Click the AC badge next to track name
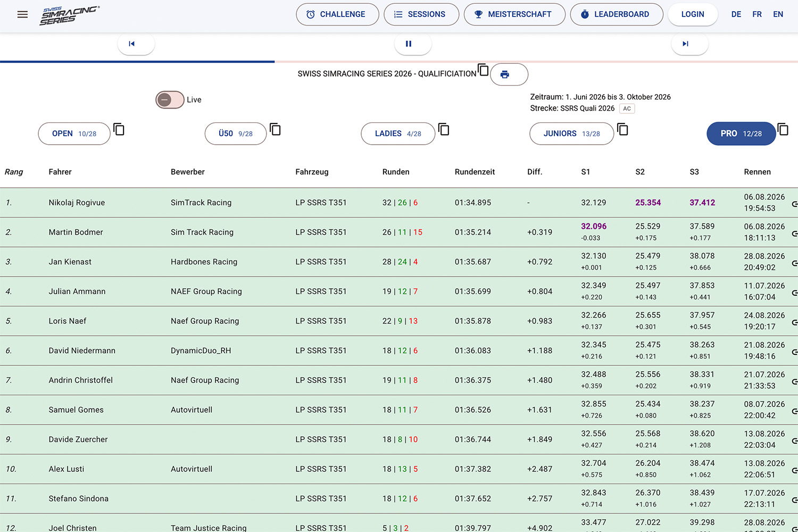 pyautogui.click(x=627, y=109)
